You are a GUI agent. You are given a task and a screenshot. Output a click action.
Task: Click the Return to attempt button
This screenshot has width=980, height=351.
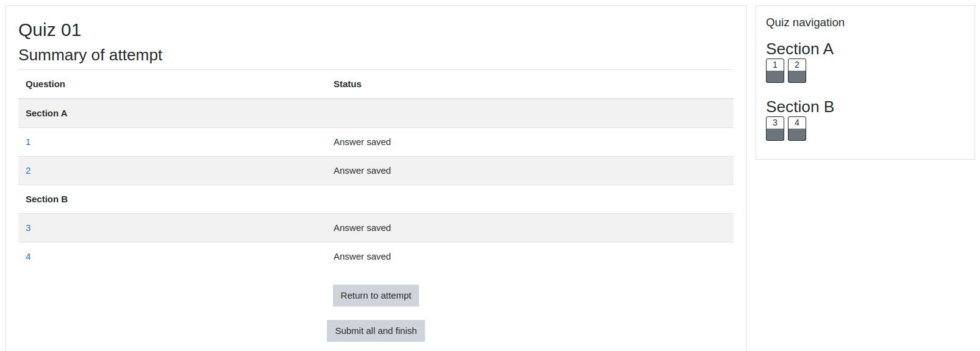click(x=376, y=296)
